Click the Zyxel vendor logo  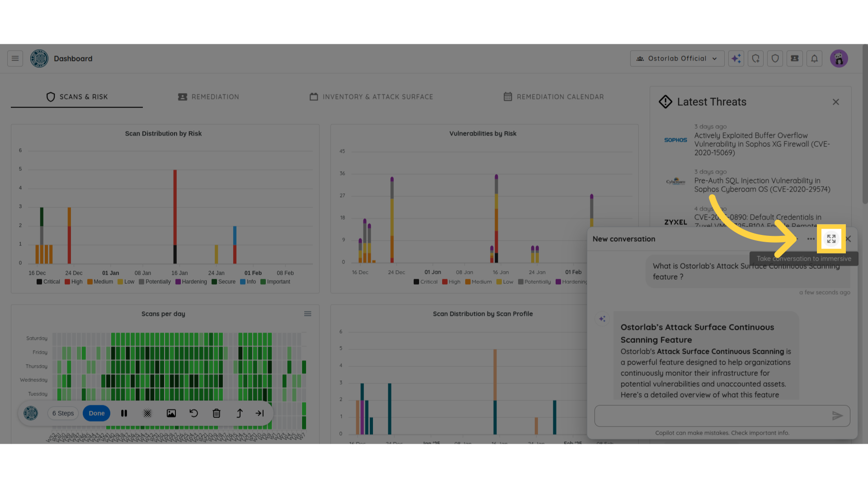[675, 222]
